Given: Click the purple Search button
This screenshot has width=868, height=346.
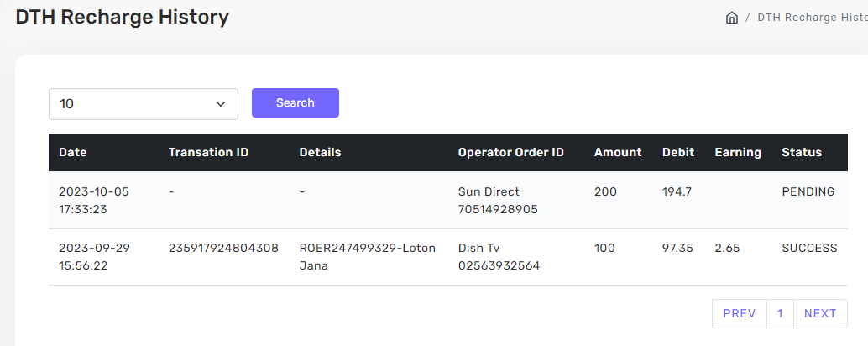Looking at the screenshot, I should (x=295, y=102).
